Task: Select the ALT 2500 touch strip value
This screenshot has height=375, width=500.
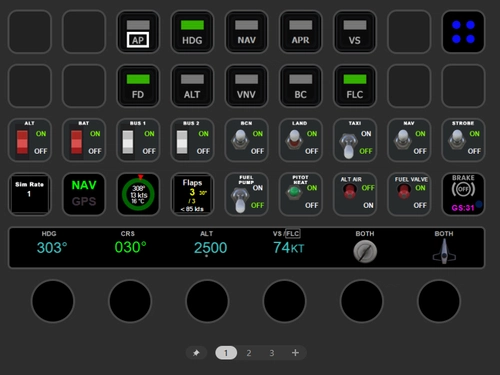Action: coord(210,248)
